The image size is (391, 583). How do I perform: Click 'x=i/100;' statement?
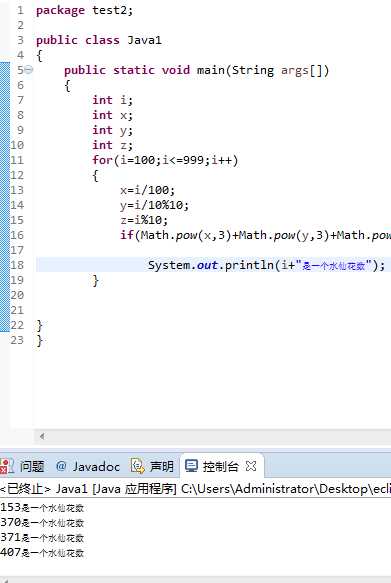[x=148, y=190]
